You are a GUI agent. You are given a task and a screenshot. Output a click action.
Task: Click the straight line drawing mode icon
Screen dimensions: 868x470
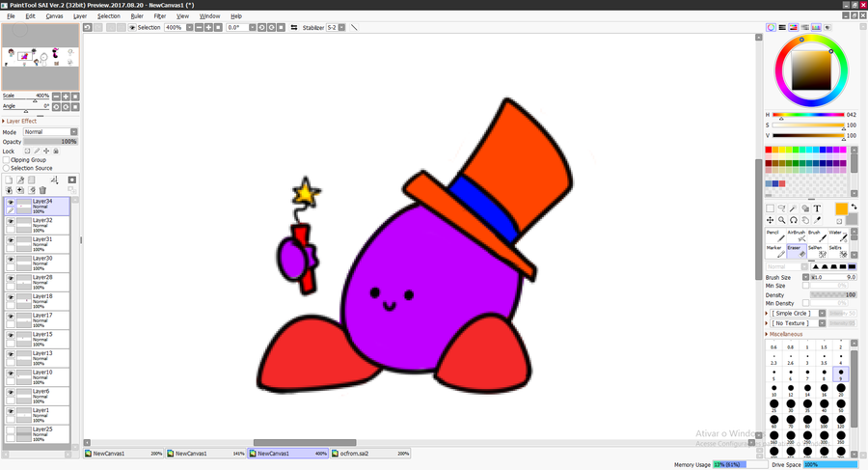click(x=354, y=27)
